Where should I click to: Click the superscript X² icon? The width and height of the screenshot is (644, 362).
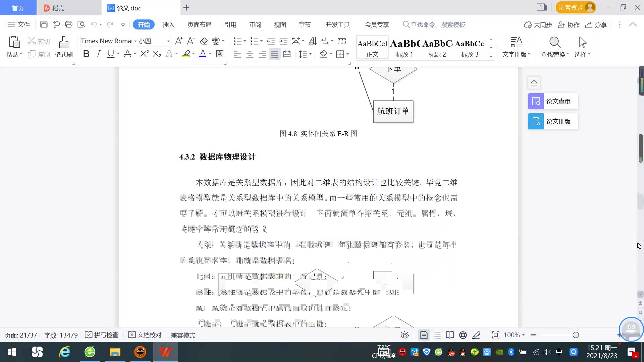pos(144,54)
